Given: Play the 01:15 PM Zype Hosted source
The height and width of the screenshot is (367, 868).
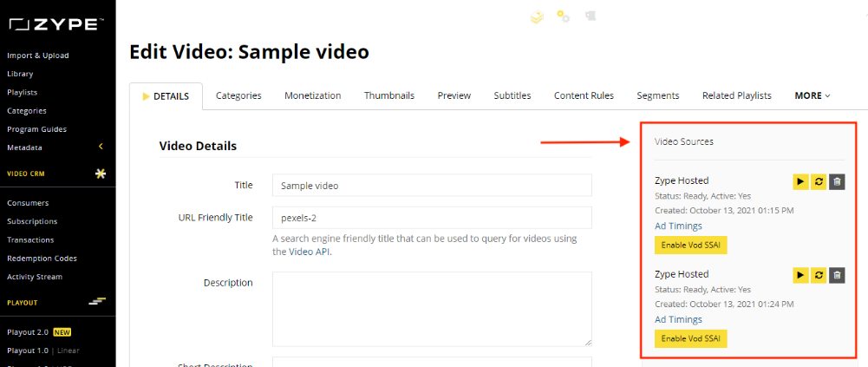Looking at the screenshot, I should tap(799, 181).
